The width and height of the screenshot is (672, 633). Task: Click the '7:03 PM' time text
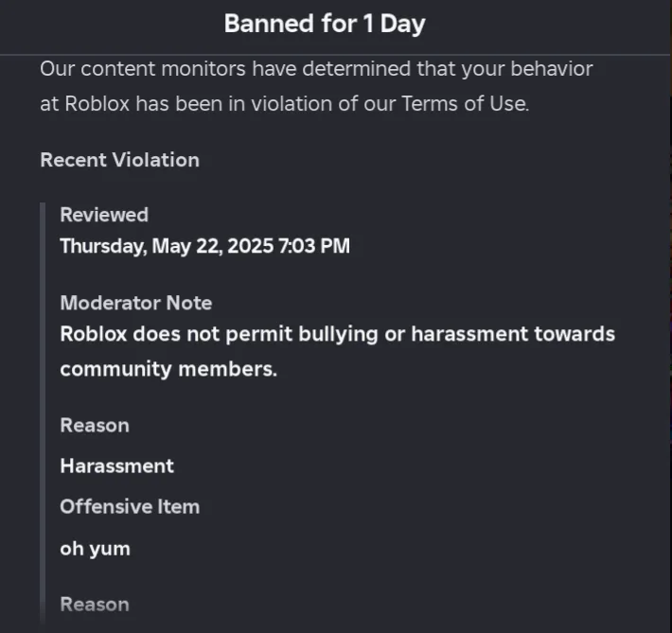[314, 246]
